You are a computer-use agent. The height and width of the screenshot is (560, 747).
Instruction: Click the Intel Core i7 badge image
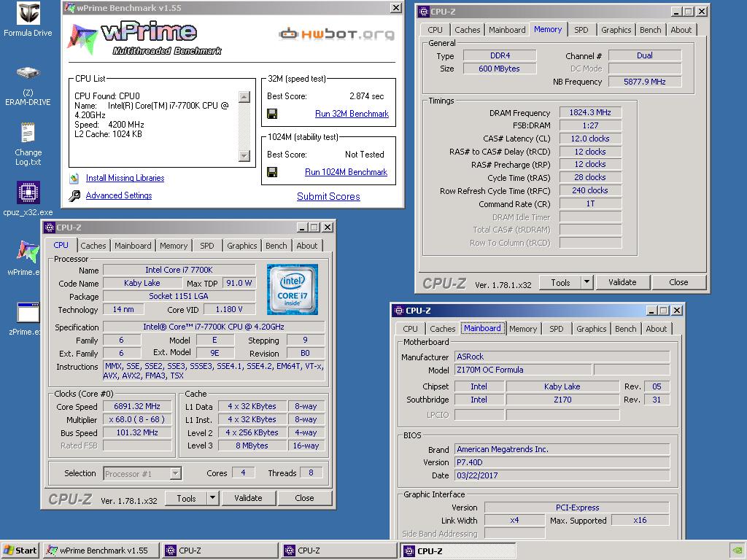pos(293,289)
